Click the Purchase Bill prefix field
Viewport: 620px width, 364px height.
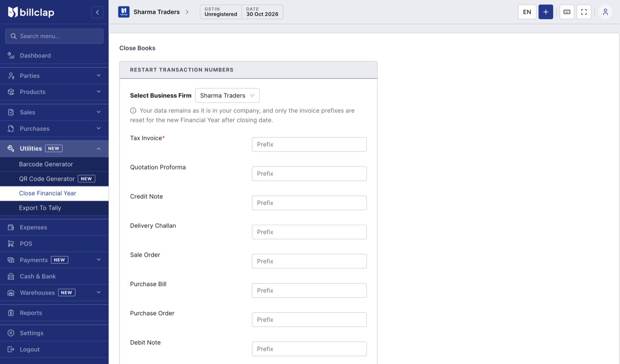click(x=309, y=290)
